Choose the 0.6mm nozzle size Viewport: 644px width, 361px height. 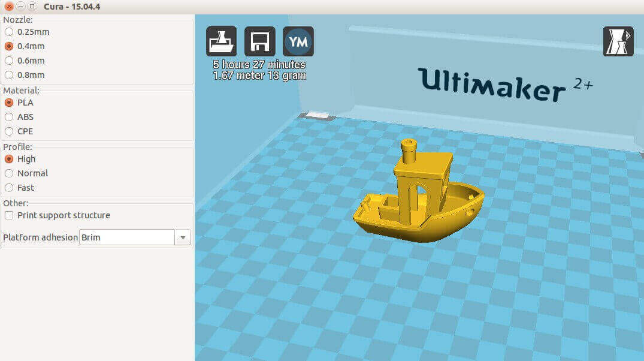9,61
